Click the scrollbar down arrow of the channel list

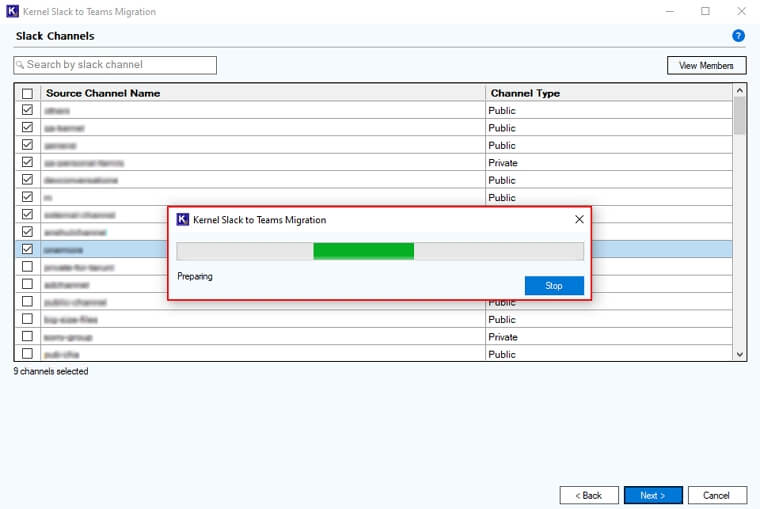click(740, 354)
